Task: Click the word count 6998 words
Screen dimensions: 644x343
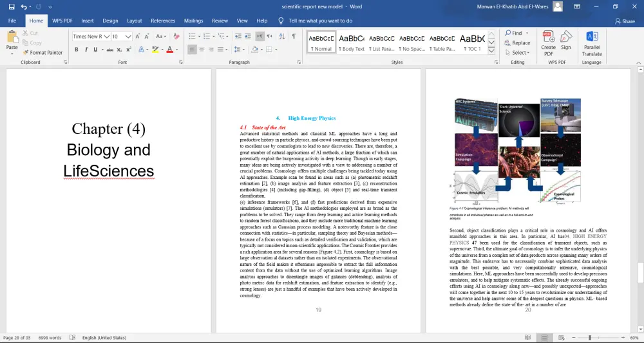Action: pyautogui.click(x=50, y=338)
